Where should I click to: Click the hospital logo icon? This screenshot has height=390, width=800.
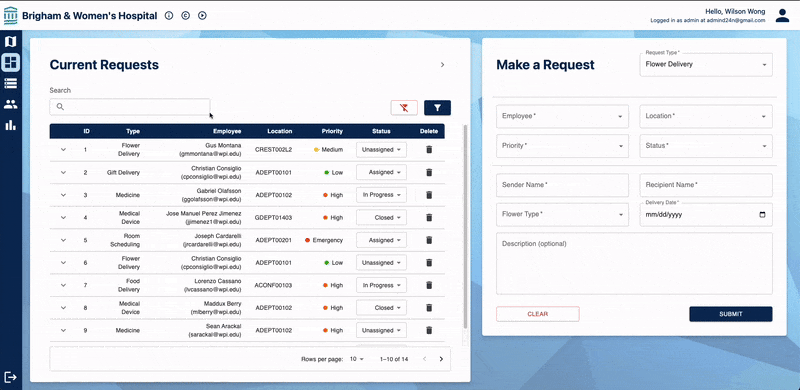click(10, 16)
